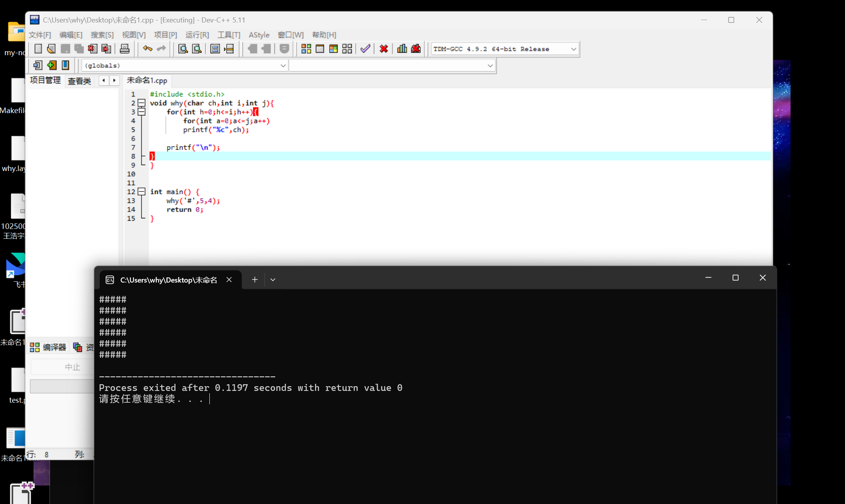Screen dimensions: 845x504
Task: Open the Profile analysis chart icon
Action: pyautogui.click(x=402, y=49)
